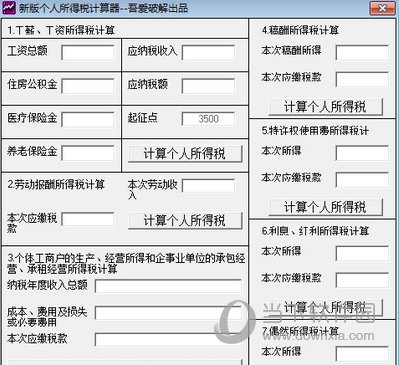This screenshot has height=365, width=399.
Task: Click the '7.偶然所得税计算' heading
Action: 300,331
